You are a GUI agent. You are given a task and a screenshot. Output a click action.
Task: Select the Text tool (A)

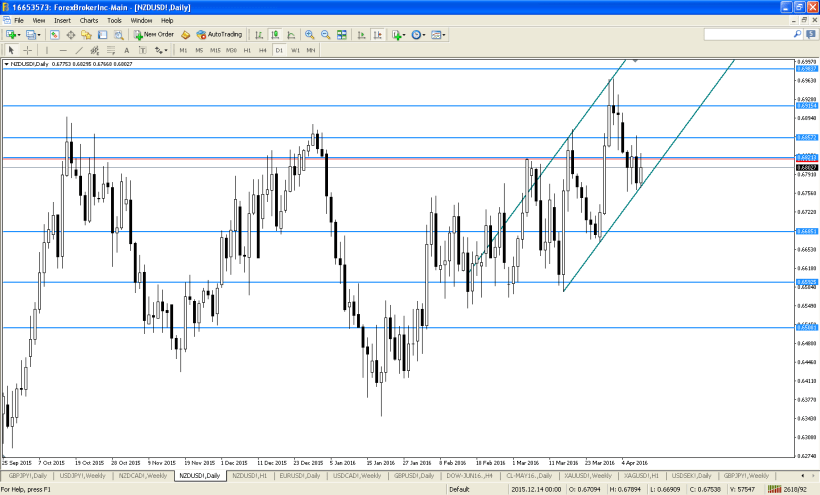(127, 50)
